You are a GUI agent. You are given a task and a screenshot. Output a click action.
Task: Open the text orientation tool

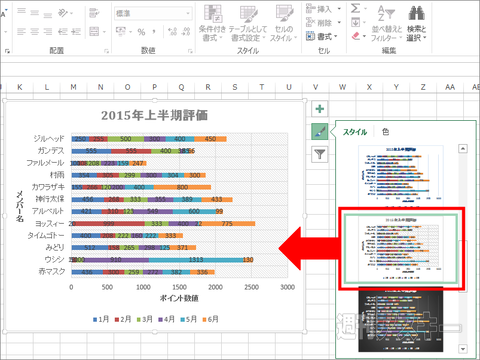click(x=63, y=13)
